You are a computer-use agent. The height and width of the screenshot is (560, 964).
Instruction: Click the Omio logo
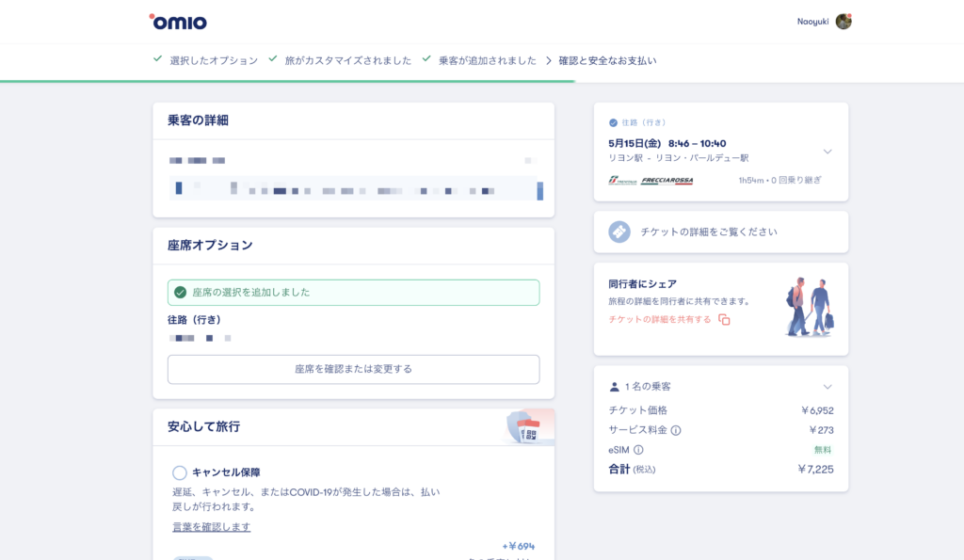point(178,22)
